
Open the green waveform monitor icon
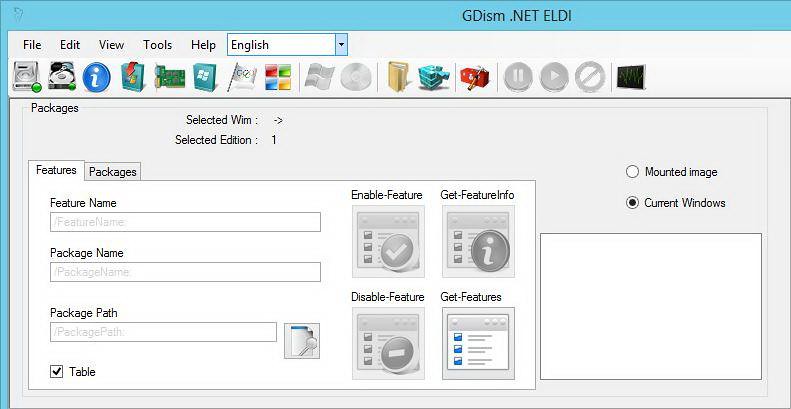tap(631, 78)
